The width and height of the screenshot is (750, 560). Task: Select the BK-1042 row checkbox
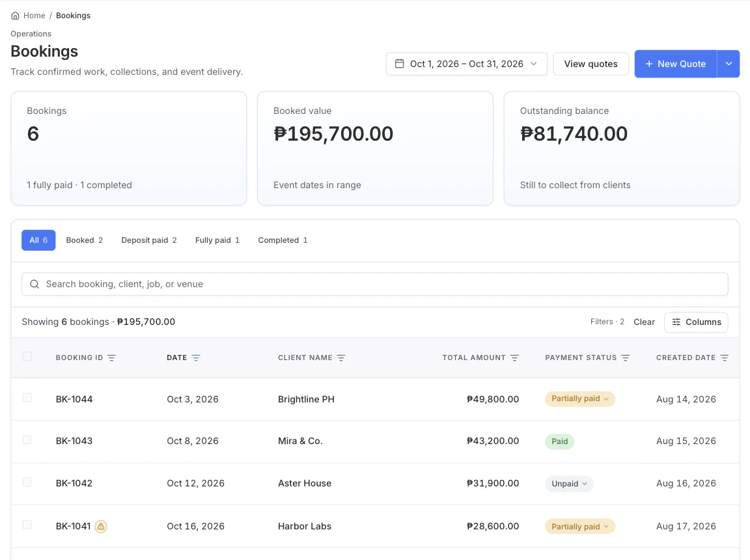coord(27,482)
